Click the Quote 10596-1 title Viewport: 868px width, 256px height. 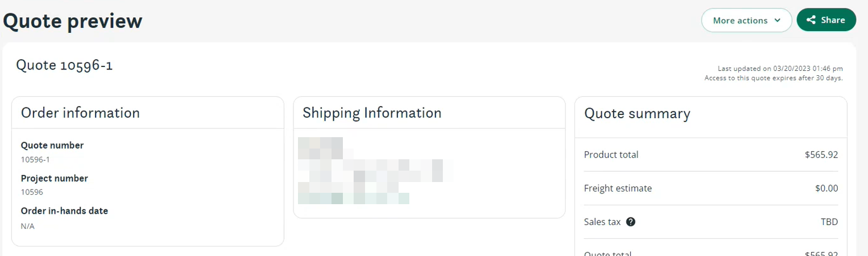65,65
